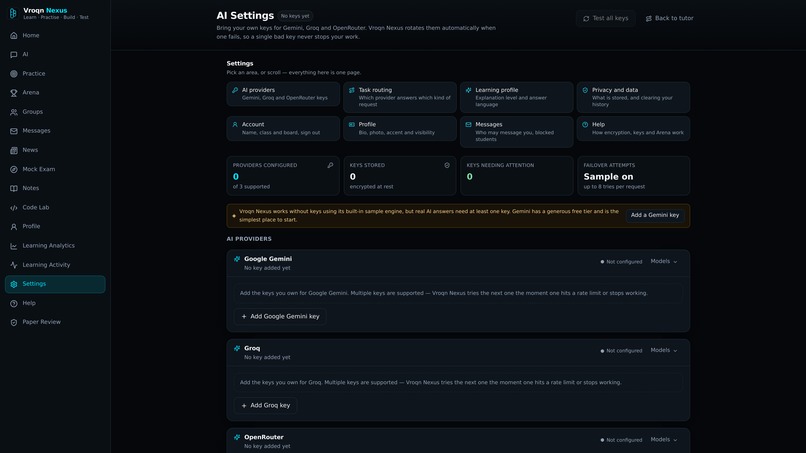Click the Paper Review shield icon
Screen dimensions: 806x453
[x=14, y=322]
